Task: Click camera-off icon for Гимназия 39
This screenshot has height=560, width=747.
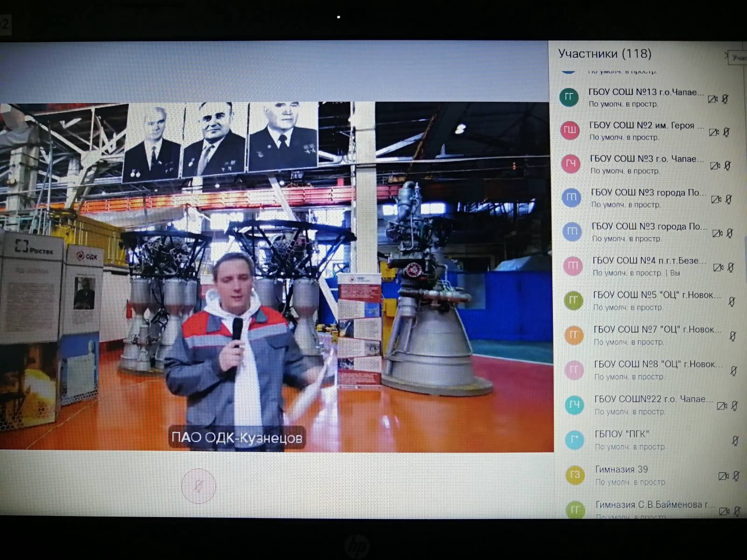Action: [723, 476]
